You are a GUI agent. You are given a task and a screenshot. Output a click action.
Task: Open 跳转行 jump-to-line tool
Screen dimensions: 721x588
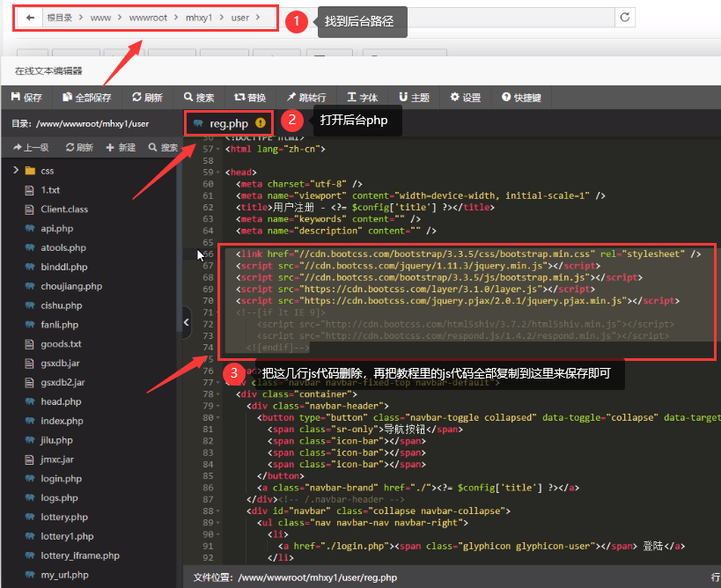point(306,97)
